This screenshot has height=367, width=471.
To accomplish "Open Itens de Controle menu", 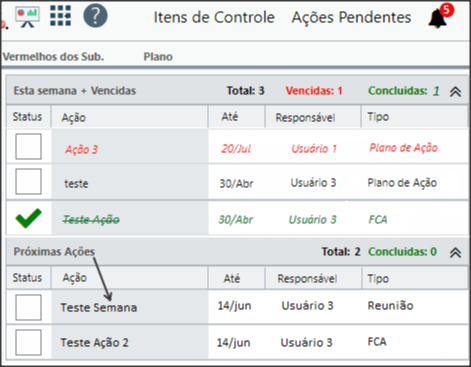I will pos(214,17).
